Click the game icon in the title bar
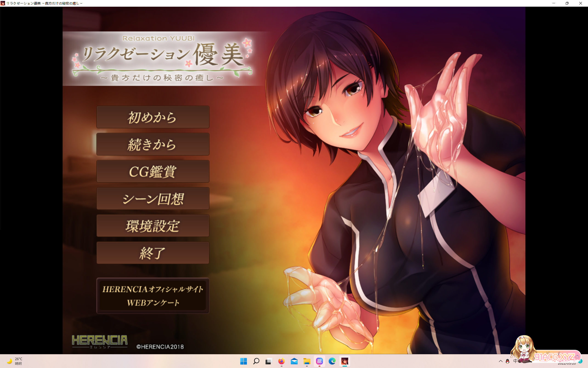This screenshot has height=368, width=588. coord(3,3)
